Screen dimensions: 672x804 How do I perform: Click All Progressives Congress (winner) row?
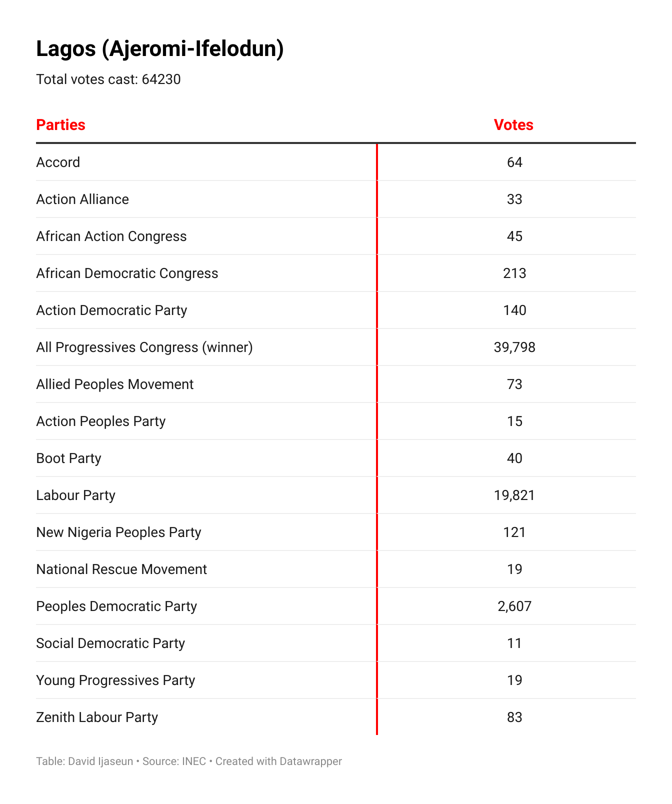click(144, 347)
